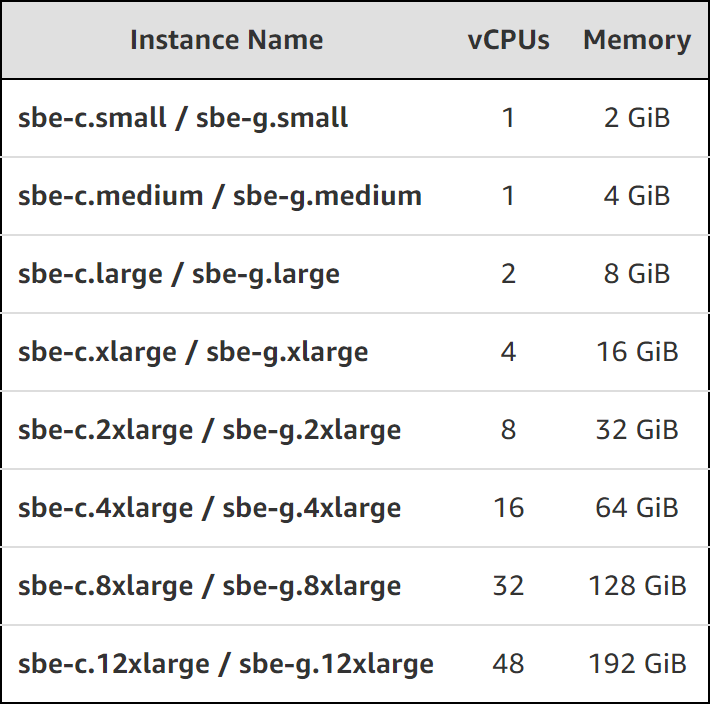Click the Instance Name column header
Viewport: 710px width, 704px height.
click(x=226, y=40)
